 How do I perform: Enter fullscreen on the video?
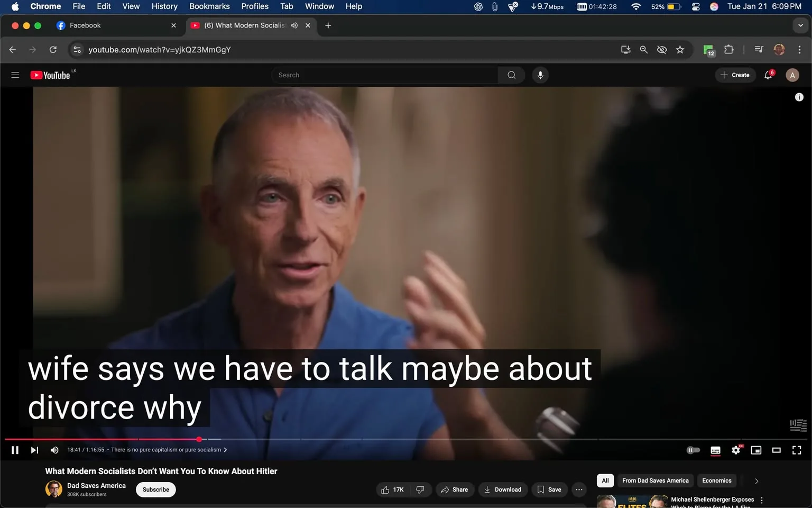coord(796,450)
